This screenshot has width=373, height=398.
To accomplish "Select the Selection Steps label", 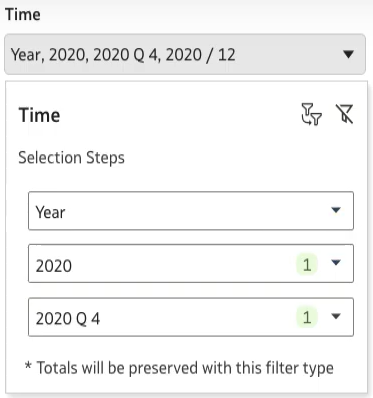I will pyautogui.click(x=71, y=157).
